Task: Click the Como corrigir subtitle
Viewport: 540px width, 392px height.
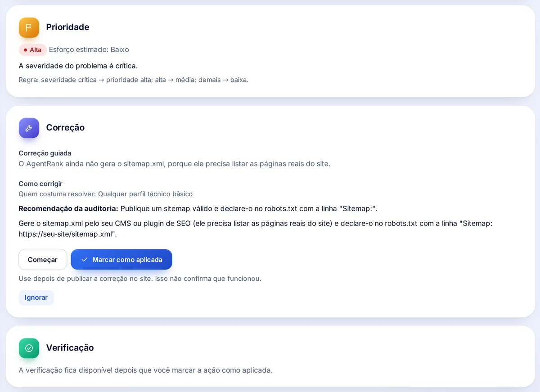Action: 40,184
